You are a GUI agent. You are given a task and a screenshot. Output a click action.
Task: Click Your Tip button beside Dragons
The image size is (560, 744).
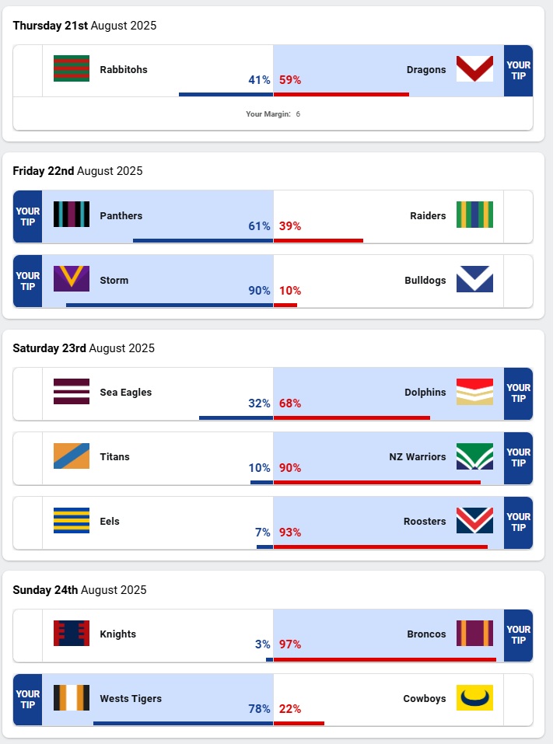tap(518, 70)
